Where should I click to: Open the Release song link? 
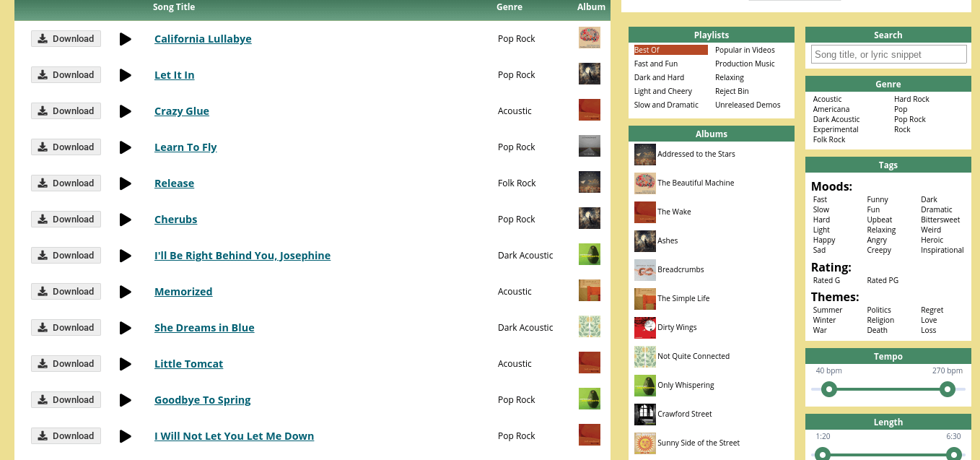(174, 183)
